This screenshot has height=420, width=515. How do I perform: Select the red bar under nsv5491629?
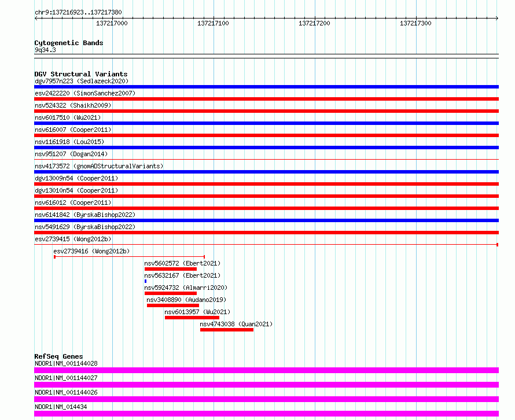pyautogui.click(x=266, y=233)
